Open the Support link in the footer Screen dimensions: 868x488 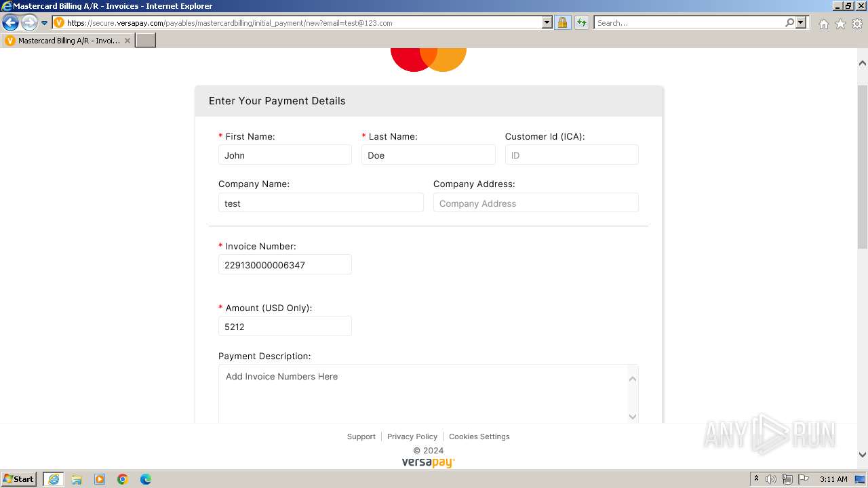tap(361, 436)
